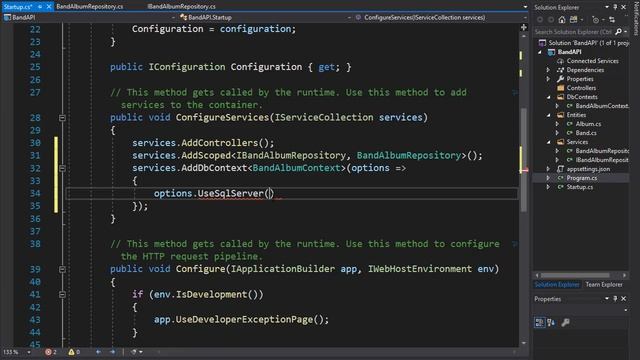640x360 pixels.
Task: Expand the appsettings.json node
Action: pos(548,169)
